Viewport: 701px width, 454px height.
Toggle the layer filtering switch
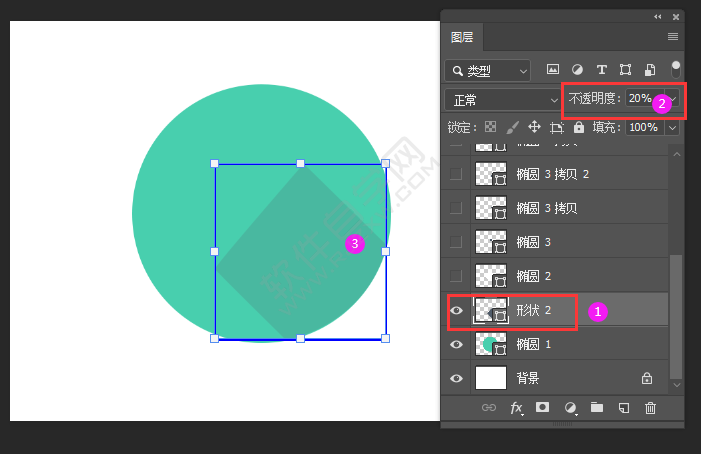coord(676,70)
